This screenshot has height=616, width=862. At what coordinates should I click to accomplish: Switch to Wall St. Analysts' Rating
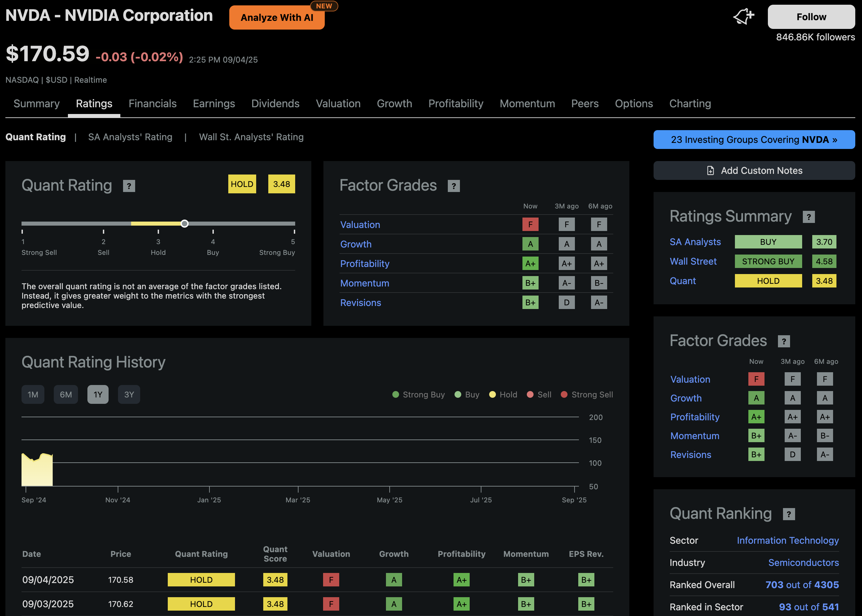pyautogui.click(x=251, y=137)
